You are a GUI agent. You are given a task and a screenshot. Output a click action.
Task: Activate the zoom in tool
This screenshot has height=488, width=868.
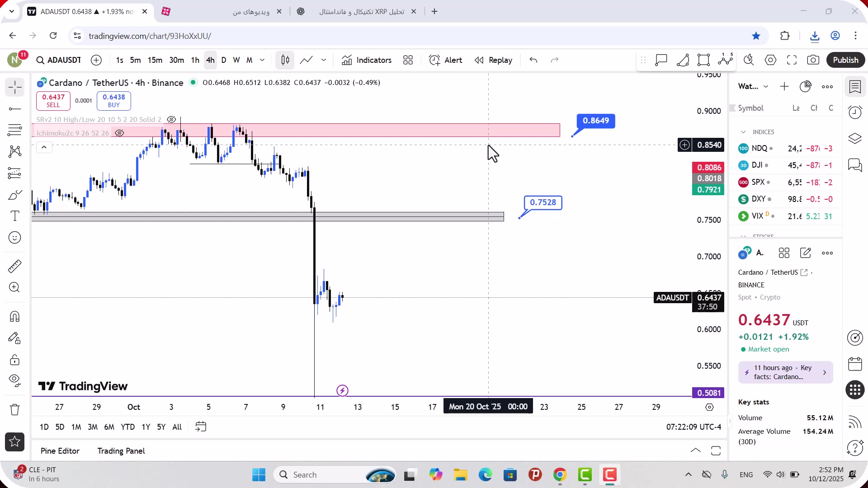point(14,287)
